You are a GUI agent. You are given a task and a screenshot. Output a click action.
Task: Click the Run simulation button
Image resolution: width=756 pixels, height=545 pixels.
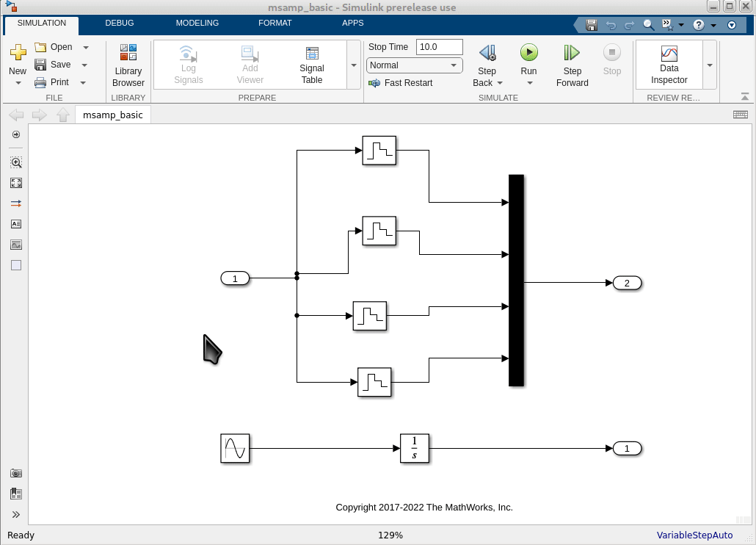pyautogui.click(x=529, y=53)
